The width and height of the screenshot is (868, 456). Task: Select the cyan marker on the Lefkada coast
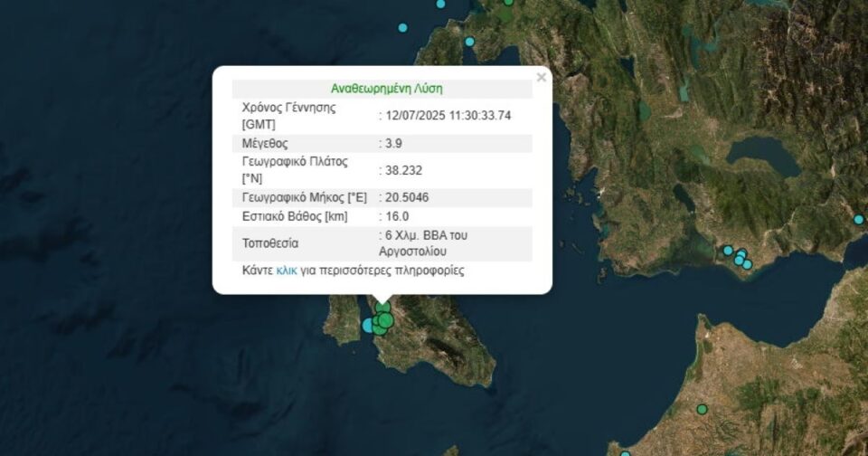coord(469,42)
